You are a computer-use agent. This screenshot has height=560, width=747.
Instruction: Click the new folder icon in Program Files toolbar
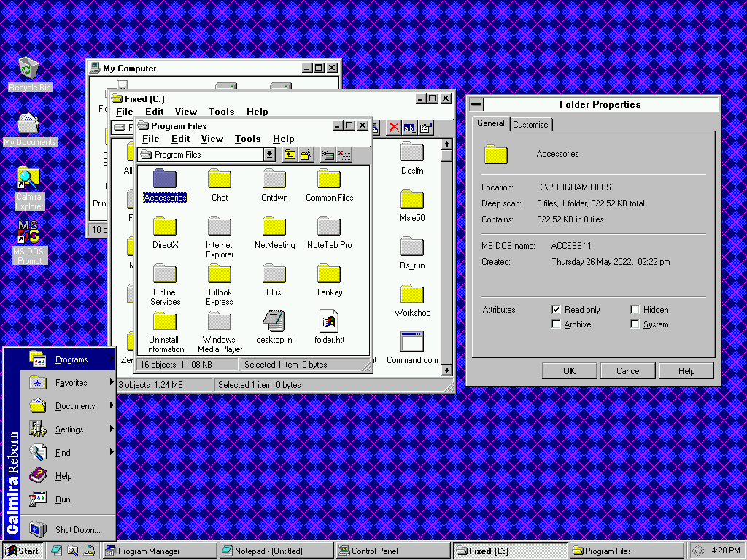[306, 155]
